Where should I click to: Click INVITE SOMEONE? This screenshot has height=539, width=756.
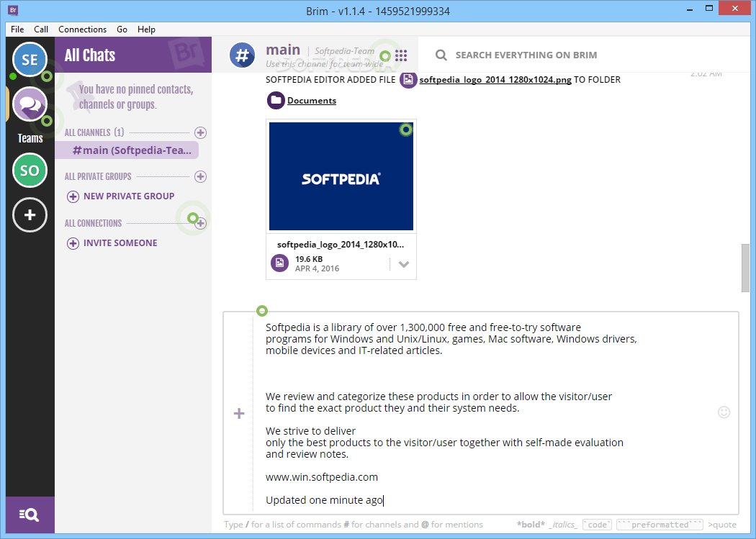point(112,243)
